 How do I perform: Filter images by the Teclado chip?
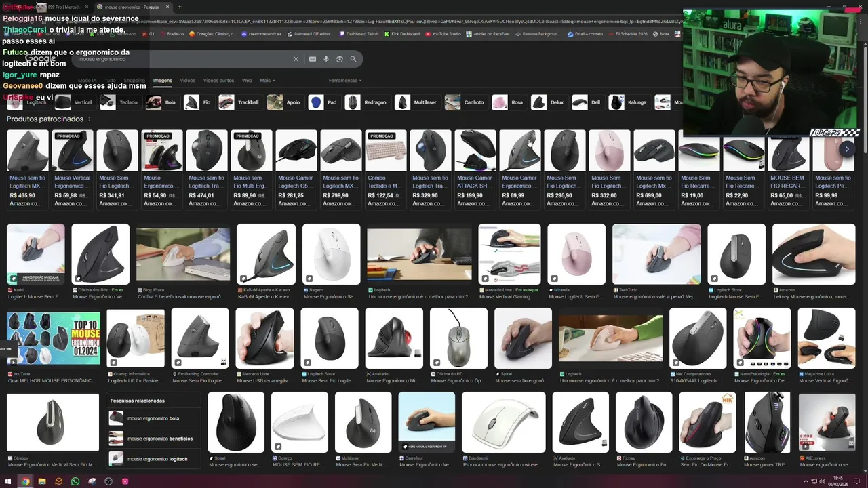click(x=119, y=102)
